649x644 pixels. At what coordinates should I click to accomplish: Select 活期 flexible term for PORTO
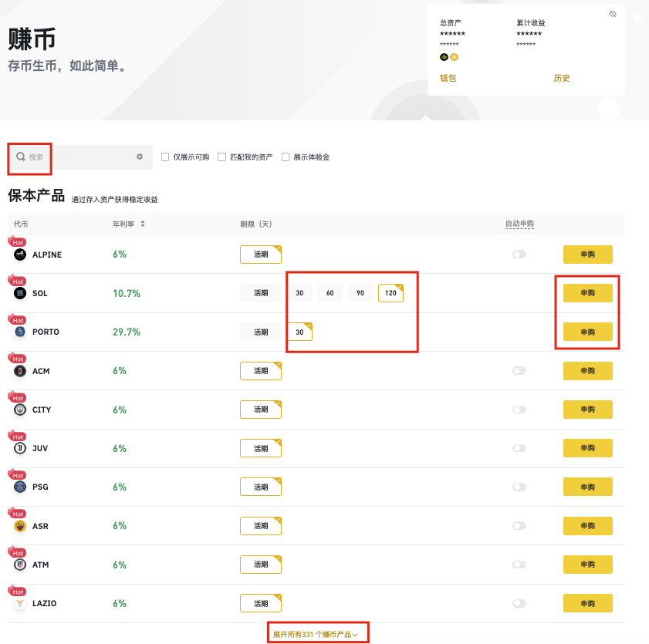click(261, 332)
